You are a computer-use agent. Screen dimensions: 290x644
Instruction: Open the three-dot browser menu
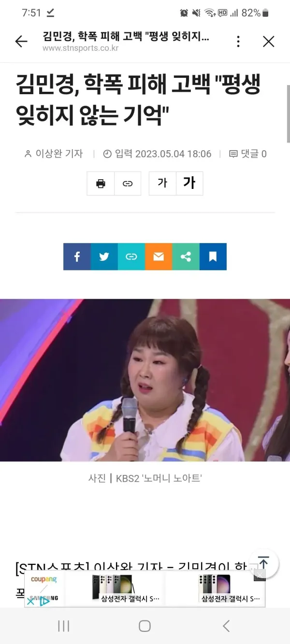[x=238, y=42]
